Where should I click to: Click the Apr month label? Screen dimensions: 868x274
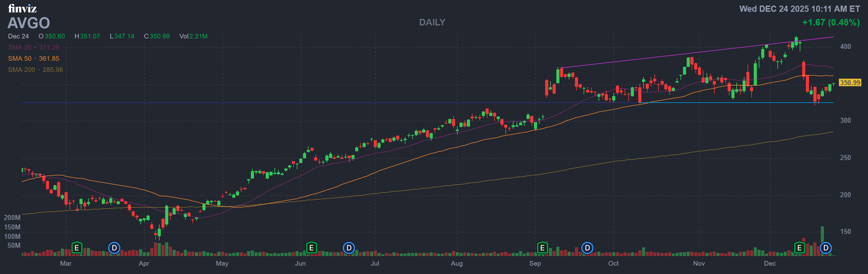point(144,263)
